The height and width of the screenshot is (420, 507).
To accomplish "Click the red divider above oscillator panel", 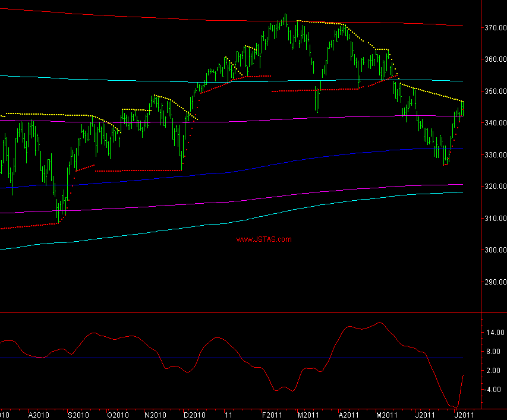I will tap(238, 312).
